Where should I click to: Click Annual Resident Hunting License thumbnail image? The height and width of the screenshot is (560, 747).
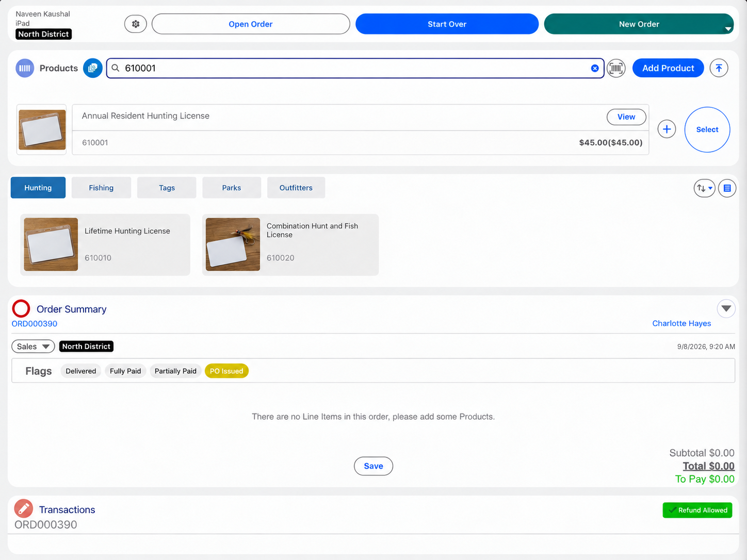(x=42, y=129)
